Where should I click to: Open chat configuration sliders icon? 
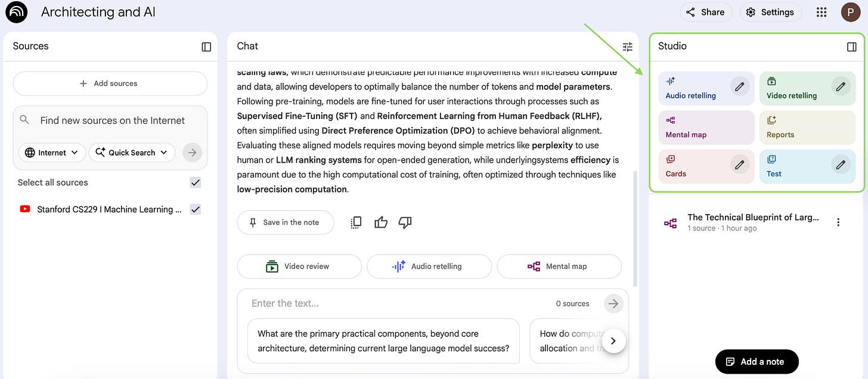(x=627, y=46)
